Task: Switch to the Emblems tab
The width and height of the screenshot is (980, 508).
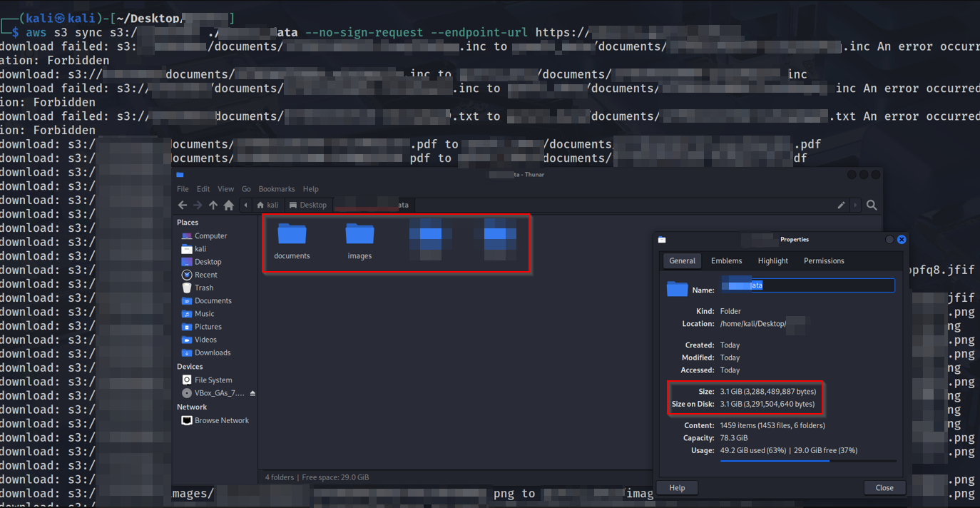Action: 726,261
